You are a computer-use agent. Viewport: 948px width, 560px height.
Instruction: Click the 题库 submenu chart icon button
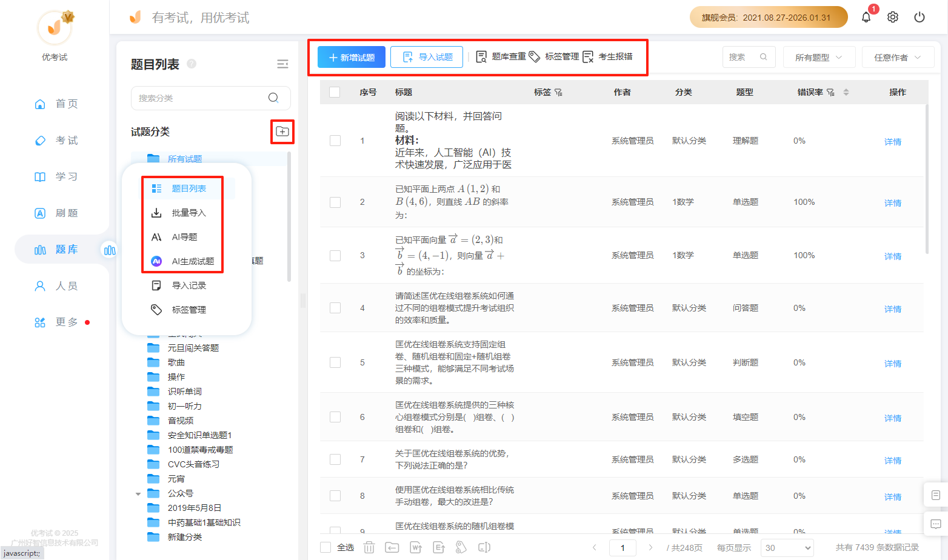tap(110, 250)
